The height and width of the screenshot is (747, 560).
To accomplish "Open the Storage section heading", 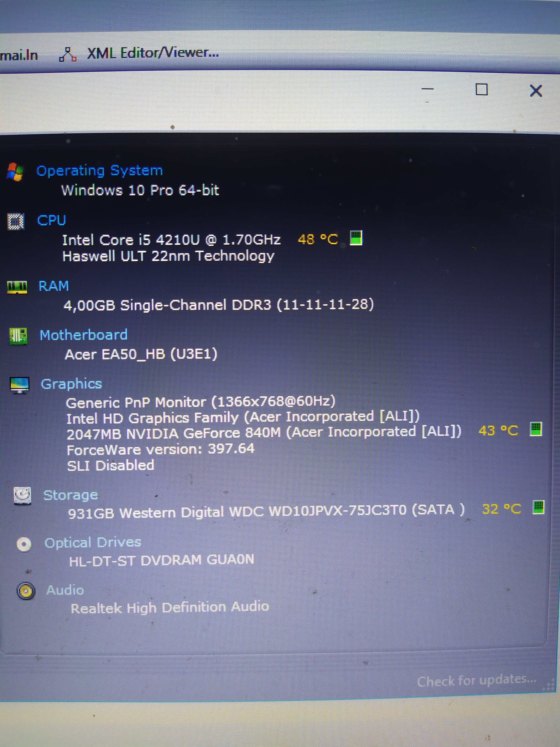I will 71,495.
